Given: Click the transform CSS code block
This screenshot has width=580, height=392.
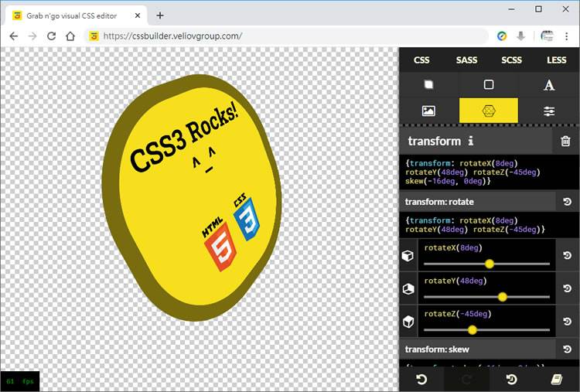Looking at the screenshot, I should click(489, 172).
